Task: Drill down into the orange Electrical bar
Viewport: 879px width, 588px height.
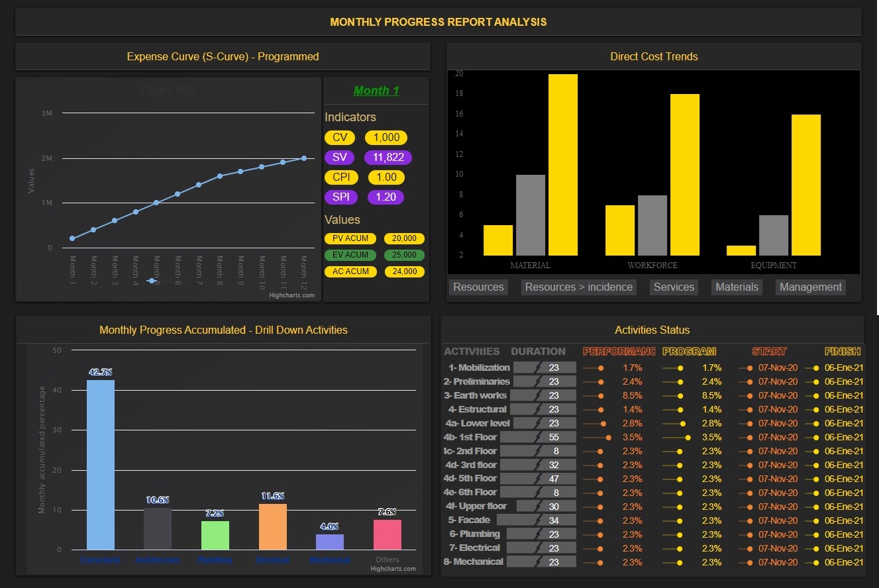Action: coord(272,526)
